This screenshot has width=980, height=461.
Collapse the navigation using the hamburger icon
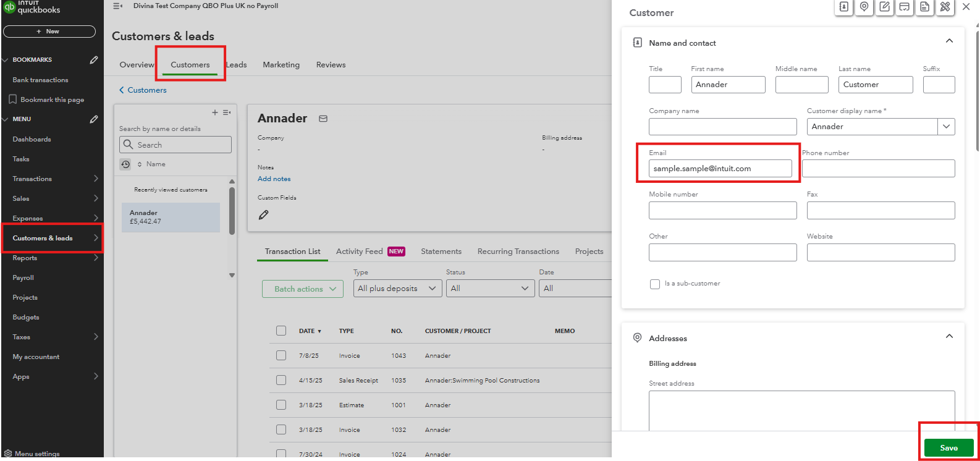pyautogui.click(x=117, y=6)
